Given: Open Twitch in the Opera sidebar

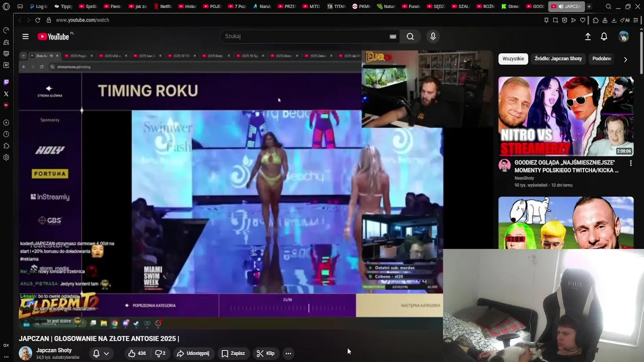Looking at the screenshot, I should (x=6, y=82).
